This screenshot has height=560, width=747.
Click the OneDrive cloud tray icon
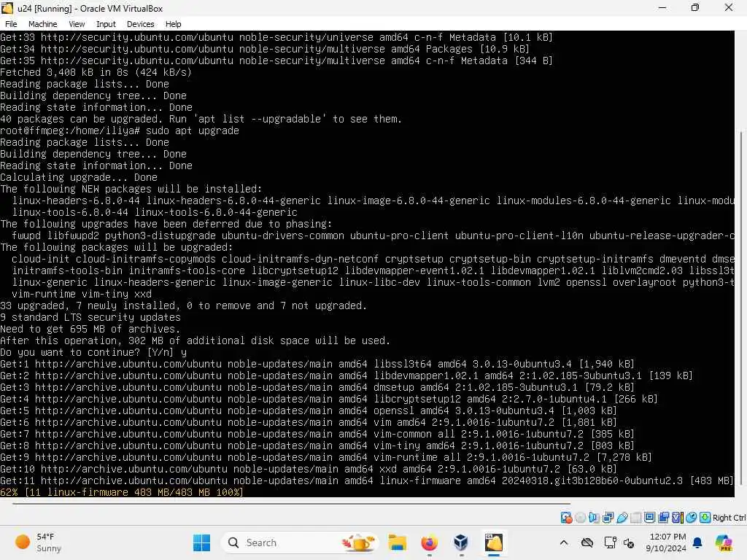[x=587, y=542]
